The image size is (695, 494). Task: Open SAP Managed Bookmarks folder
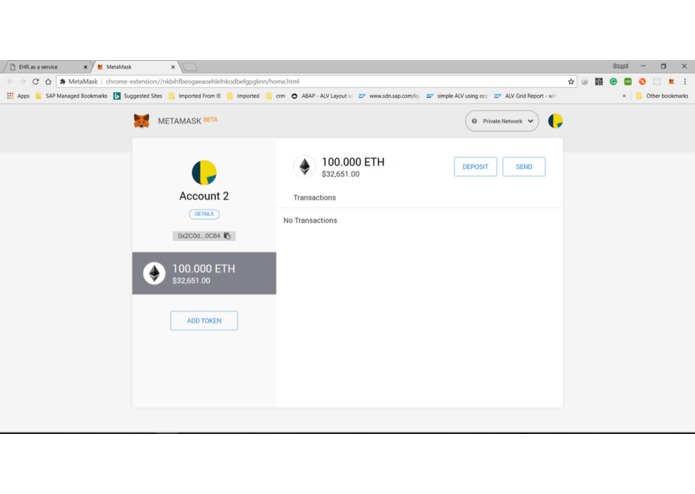click(71, 96)
